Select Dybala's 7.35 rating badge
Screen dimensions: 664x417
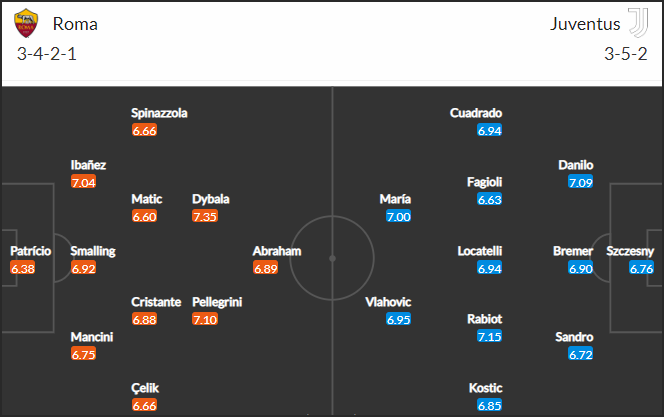205,216
